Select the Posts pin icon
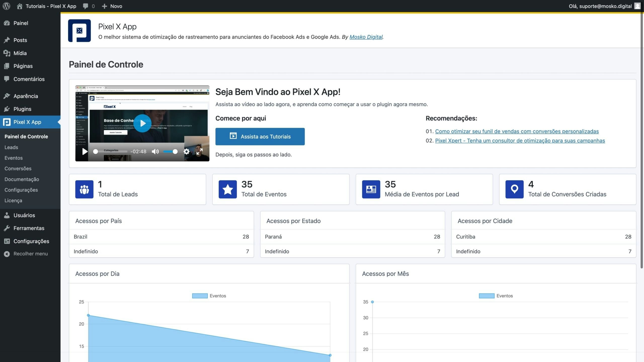 pyautogui.click(x=7, y=40)
